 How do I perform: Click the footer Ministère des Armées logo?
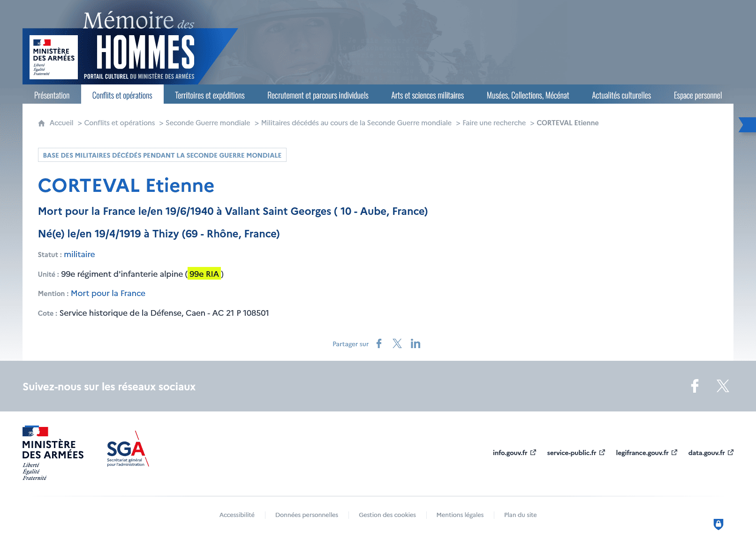point(53,453)
